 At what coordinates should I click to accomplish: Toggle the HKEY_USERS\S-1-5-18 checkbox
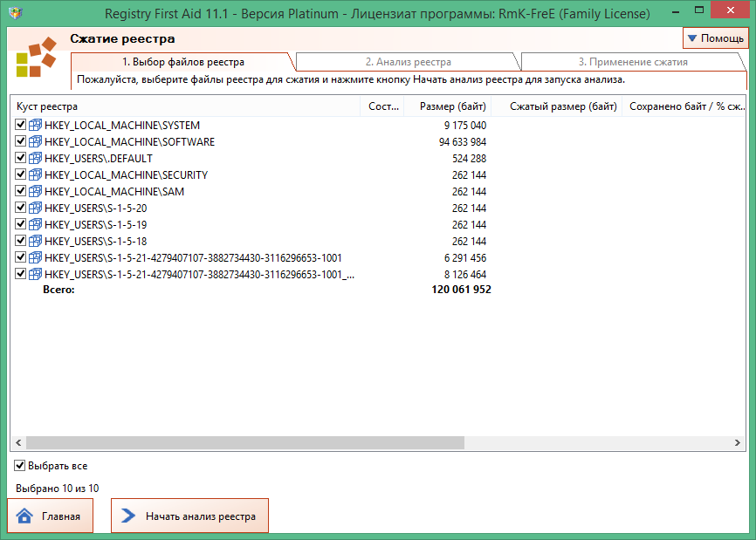(20, 241)
